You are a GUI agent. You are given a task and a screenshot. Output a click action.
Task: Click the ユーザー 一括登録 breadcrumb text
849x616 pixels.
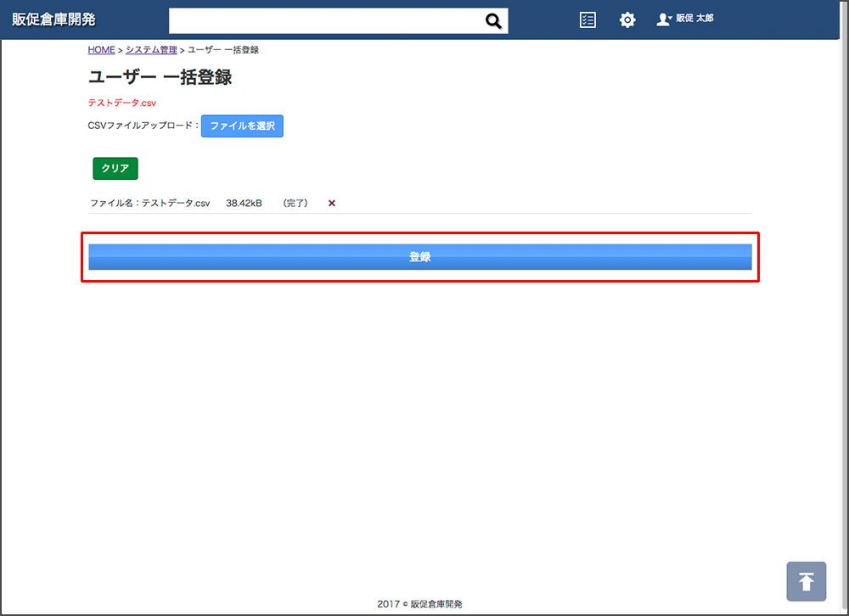tap(223, 50)
